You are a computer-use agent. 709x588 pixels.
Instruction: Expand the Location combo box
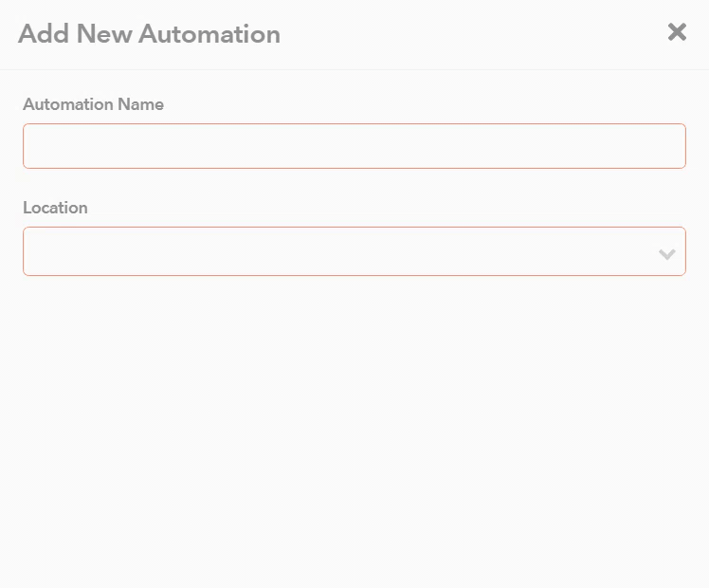point(354,251)
